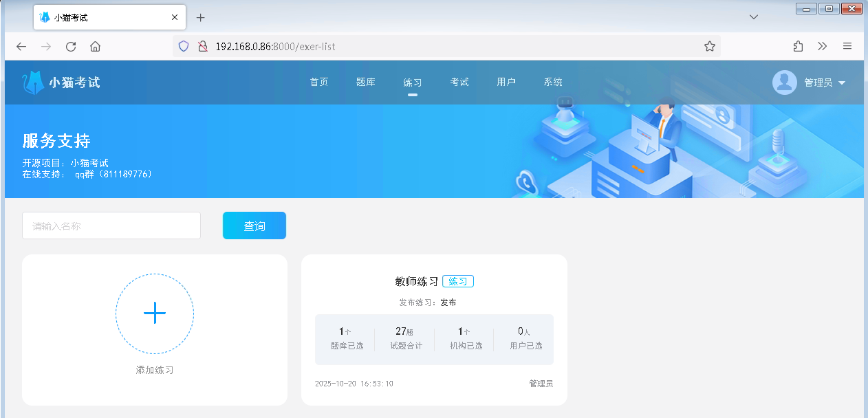Click the 请输入名称 input field
The width and height of the screenshot is (868, 418).
111,225
